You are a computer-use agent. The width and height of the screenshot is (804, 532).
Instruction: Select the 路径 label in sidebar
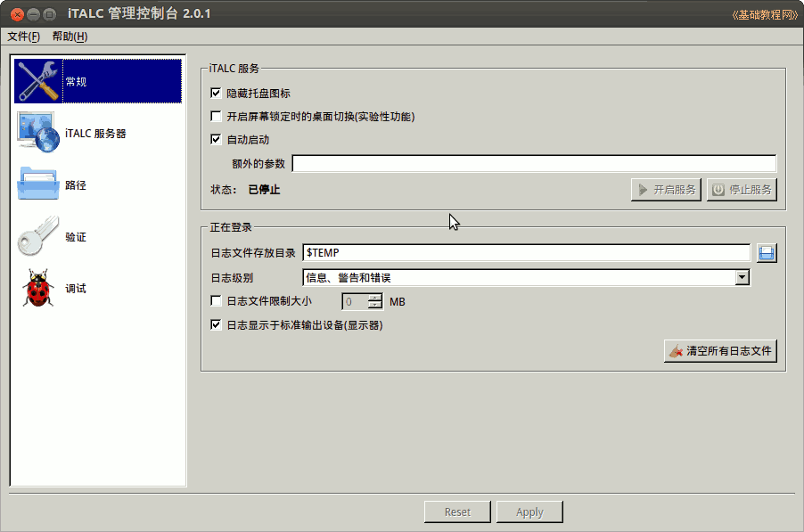pyautogui.click(x=76, y=185)
